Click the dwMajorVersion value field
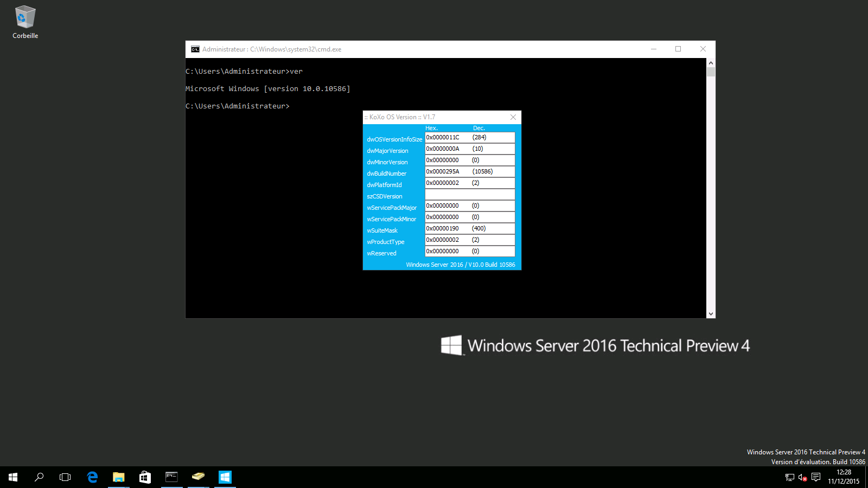This screenshot has height=488, width=868. click(x=470, y=149)
